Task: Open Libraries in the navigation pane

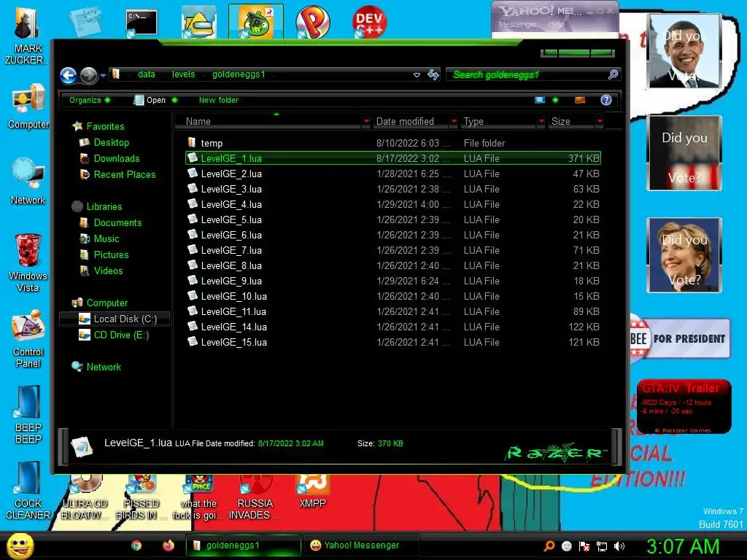Action: coord(104,206)
